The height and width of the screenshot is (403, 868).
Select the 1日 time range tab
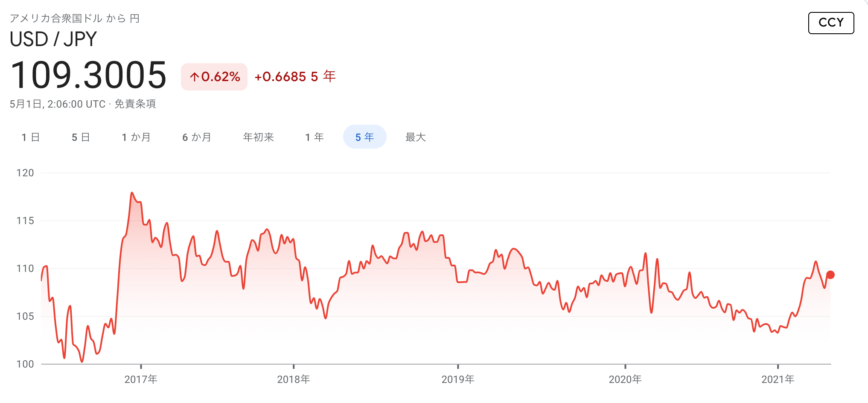[31, 137]
